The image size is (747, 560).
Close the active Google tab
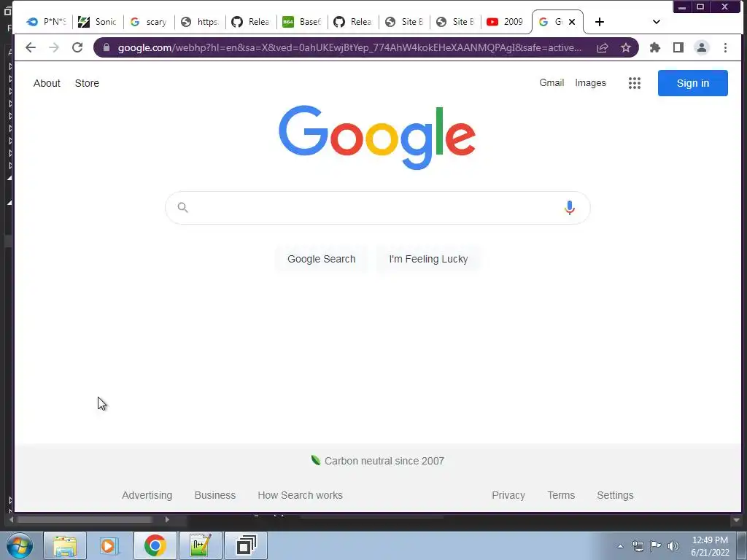[572, 22]
